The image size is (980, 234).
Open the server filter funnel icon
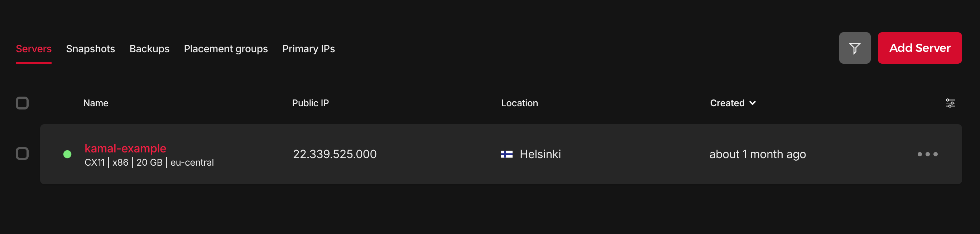(855, 48)
